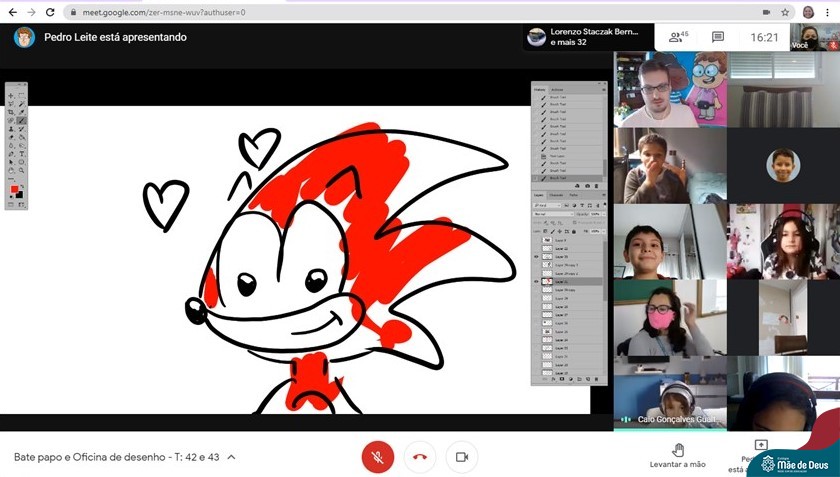The height and width of the screenshot is (477, 840).
Task: Click the Chrome profile avatar
Action: (x=808, y=12)
